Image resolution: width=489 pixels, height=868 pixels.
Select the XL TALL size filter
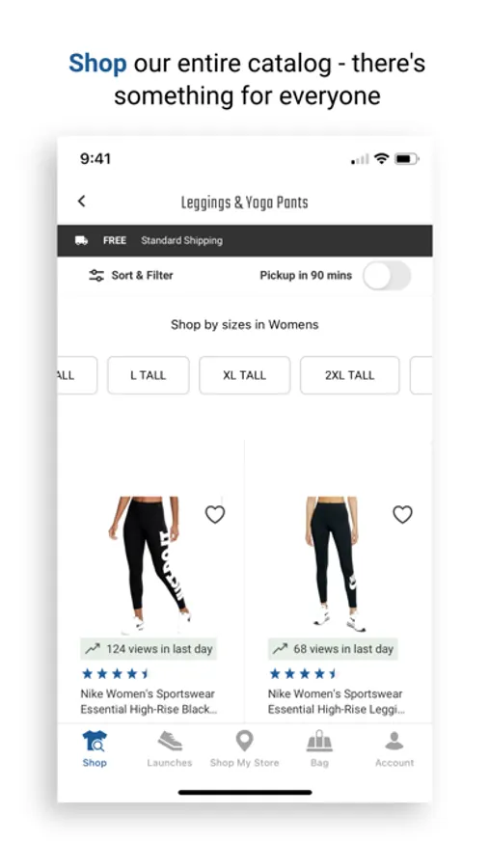point(245,375)
